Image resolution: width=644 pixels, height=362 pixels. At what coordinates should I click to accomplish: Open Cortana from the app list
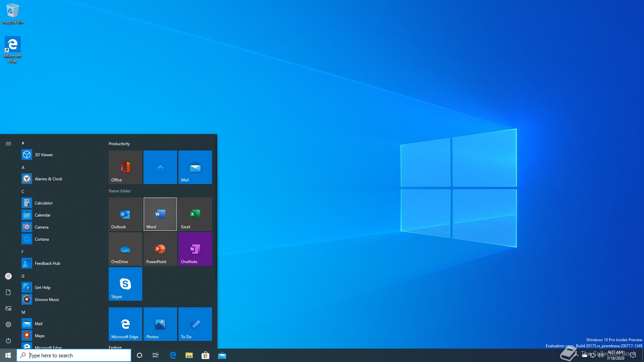60,239
